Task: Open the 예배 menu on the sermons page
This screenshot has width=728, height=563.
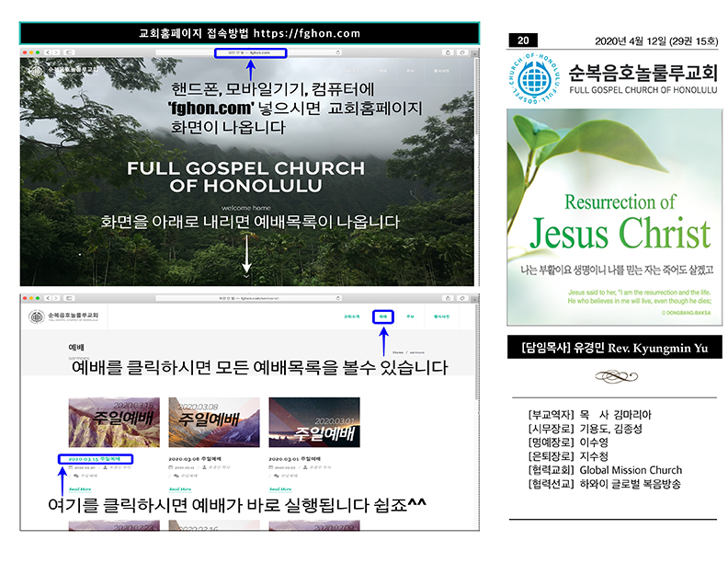Action: 383,316
